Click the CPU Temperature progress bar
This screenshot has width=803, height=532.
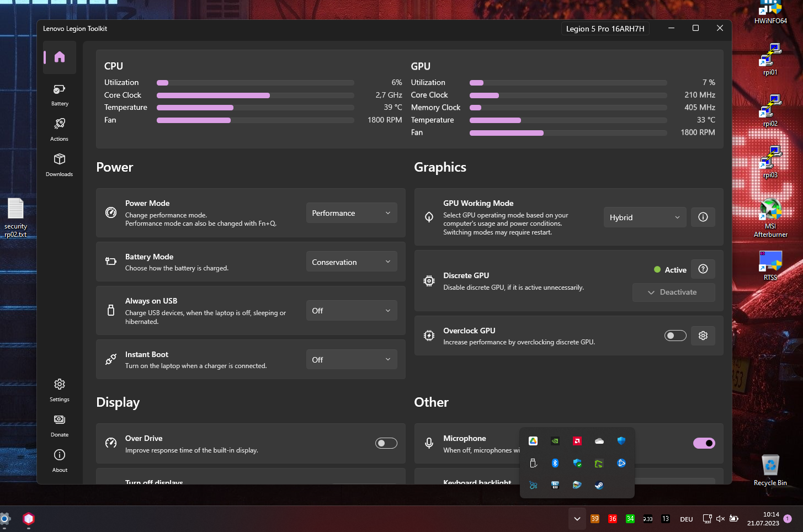pos(255,107)
